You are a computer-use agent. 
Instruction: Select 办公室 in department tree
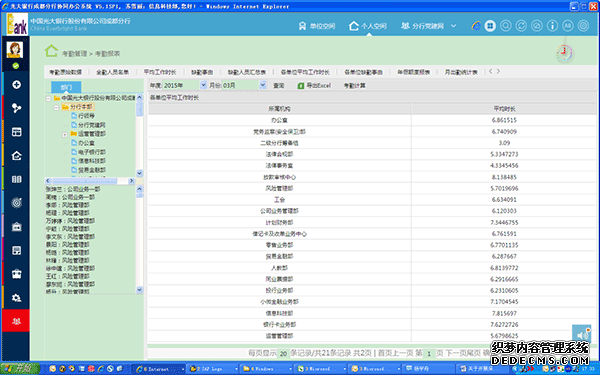coord(86,143)
